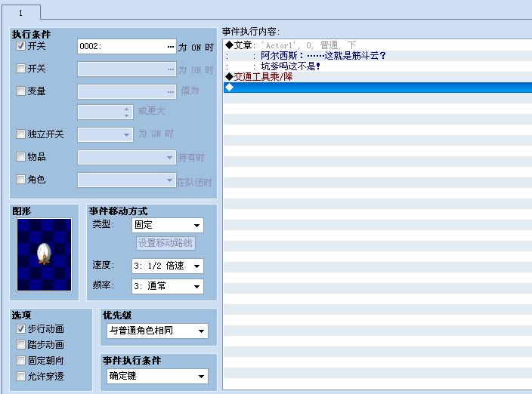
Task: Select the empty highlighted command row
Action: (x=378, y=88)
